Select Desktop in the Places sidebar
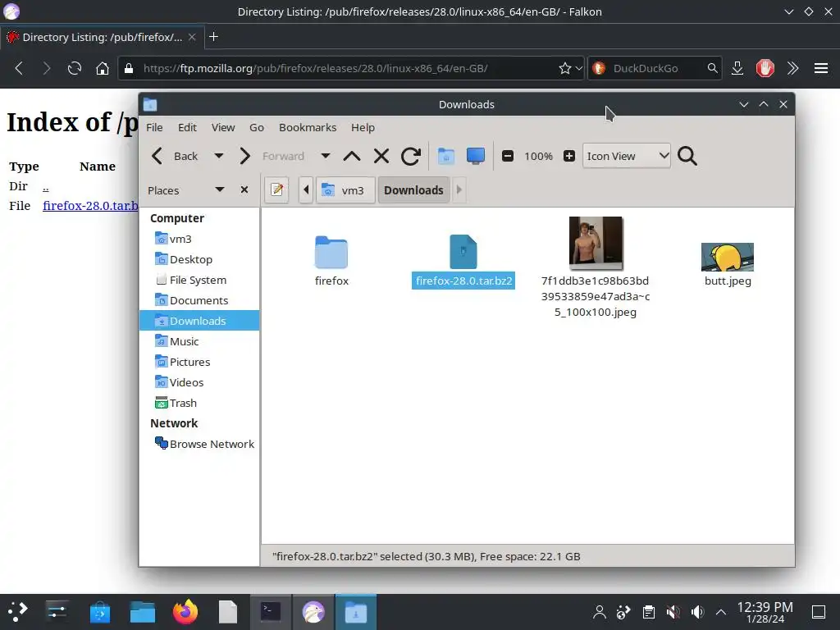Image resolution: width=840 pixels, height=630 pixels. (199, 259)
